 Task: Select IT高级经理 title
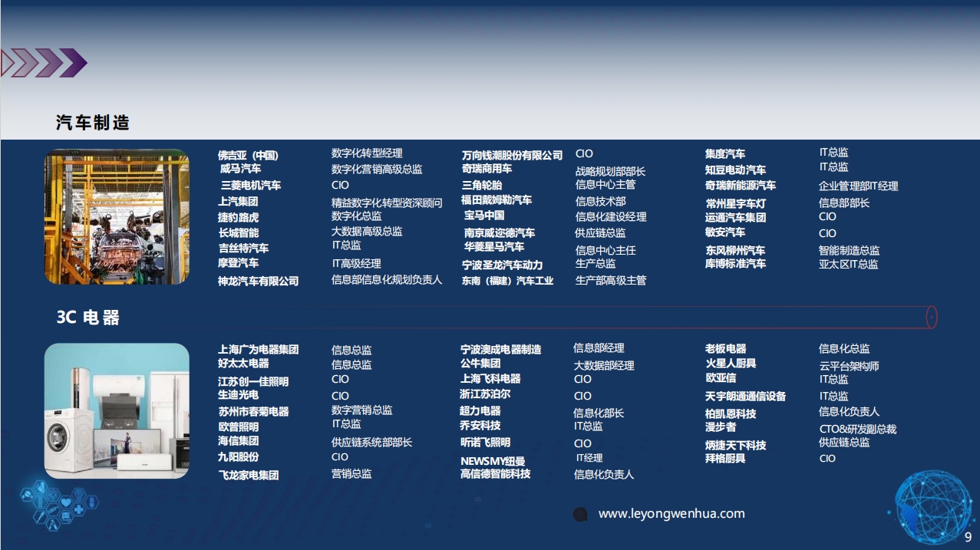coord(356,264)
